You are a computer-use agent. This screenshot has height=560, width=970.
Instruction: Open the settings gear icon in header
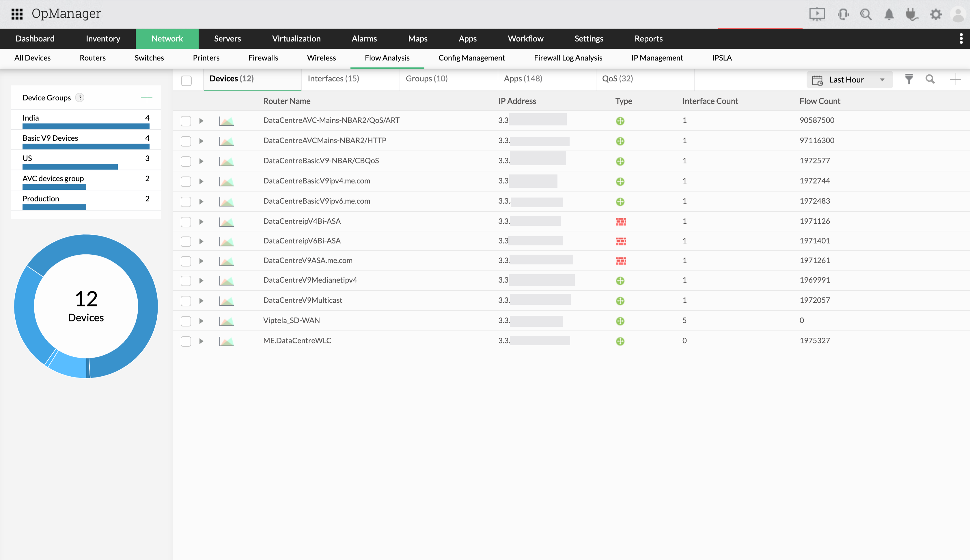pos(935,15)
